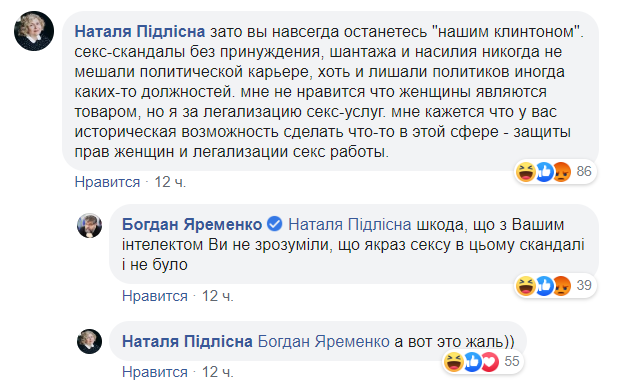Click Нравится under the last reply

155,372
